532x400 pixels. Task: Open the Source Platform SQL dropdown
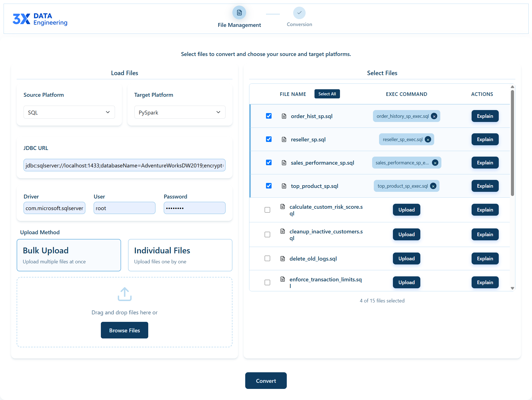click(x=69, y=112)
